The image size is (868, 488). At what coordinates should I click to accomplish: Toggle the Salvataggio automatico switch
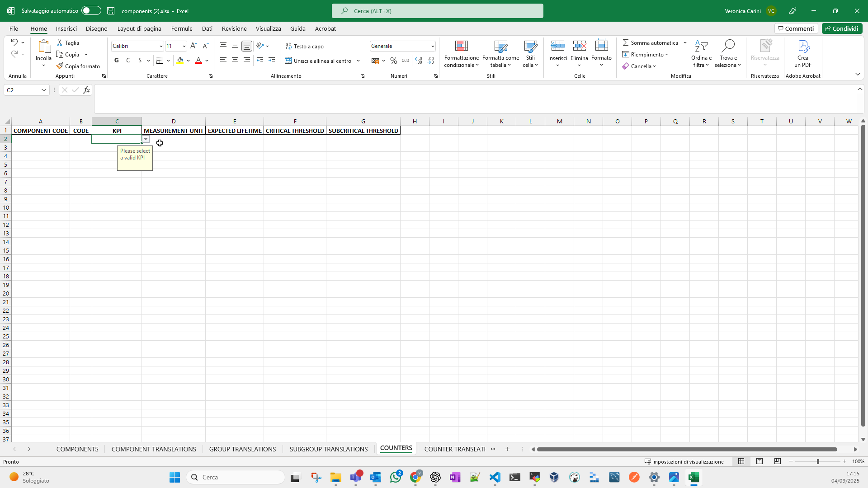point(91,11)
